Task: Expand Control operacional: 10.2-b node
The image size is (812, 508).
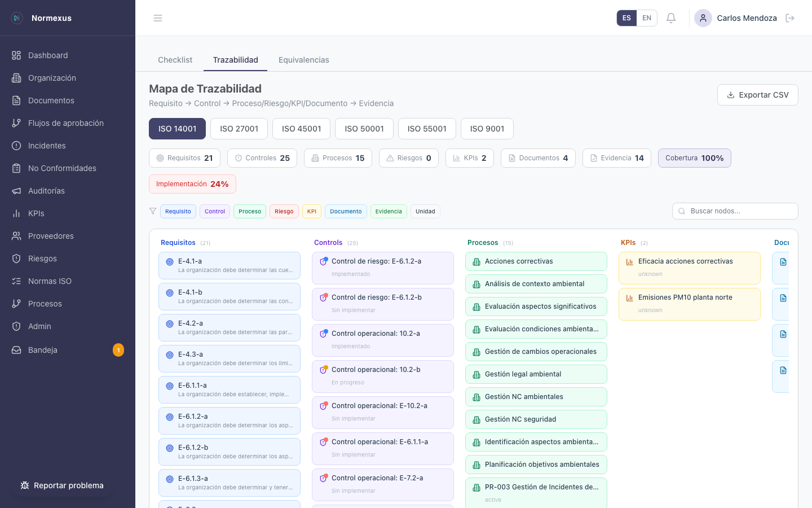Action: point(382,376)
